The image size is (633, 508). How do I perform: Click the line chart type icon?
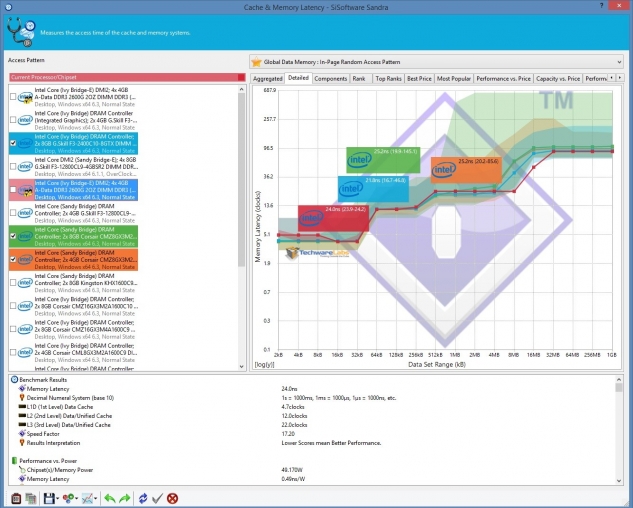click(x=87, y=498)
